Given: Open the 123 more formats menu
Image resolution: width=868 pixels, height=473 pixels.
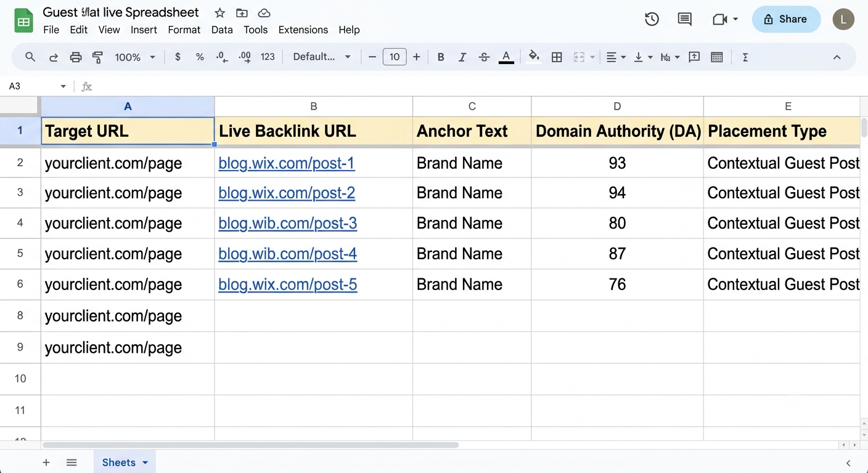Looking at the screenshot, I should click(268, 57).
